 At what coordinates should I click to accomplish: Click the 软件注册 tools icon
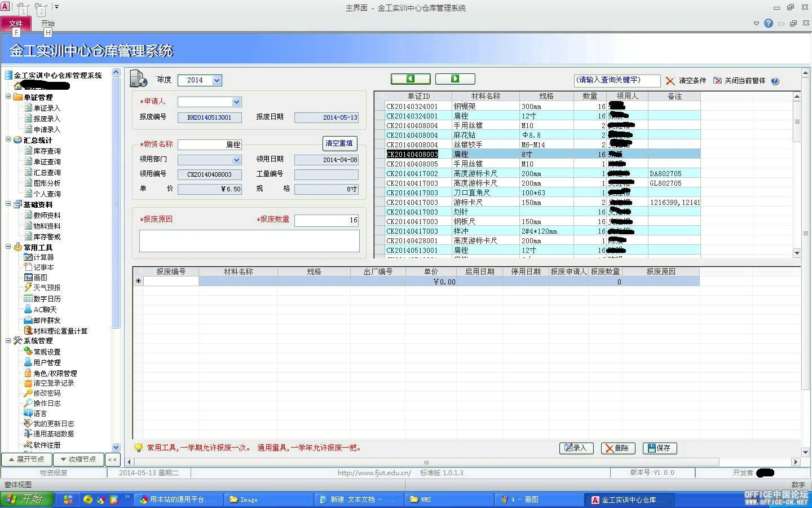[28, 445]
